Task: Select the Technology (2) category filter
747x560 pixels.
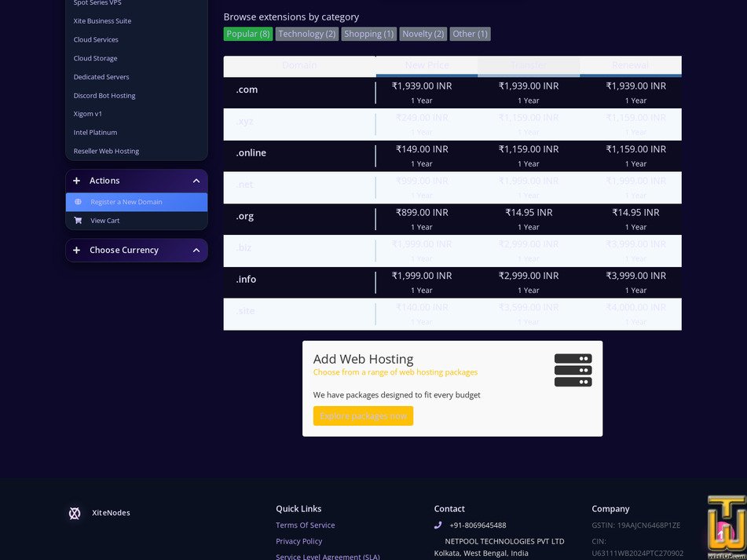Action: pyautogui.click(x=307, y=34)
